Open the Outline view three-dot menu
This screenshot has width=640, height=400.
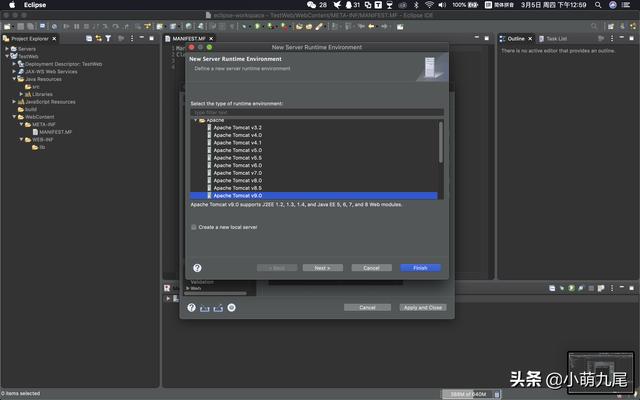click(x=612, y=38)
